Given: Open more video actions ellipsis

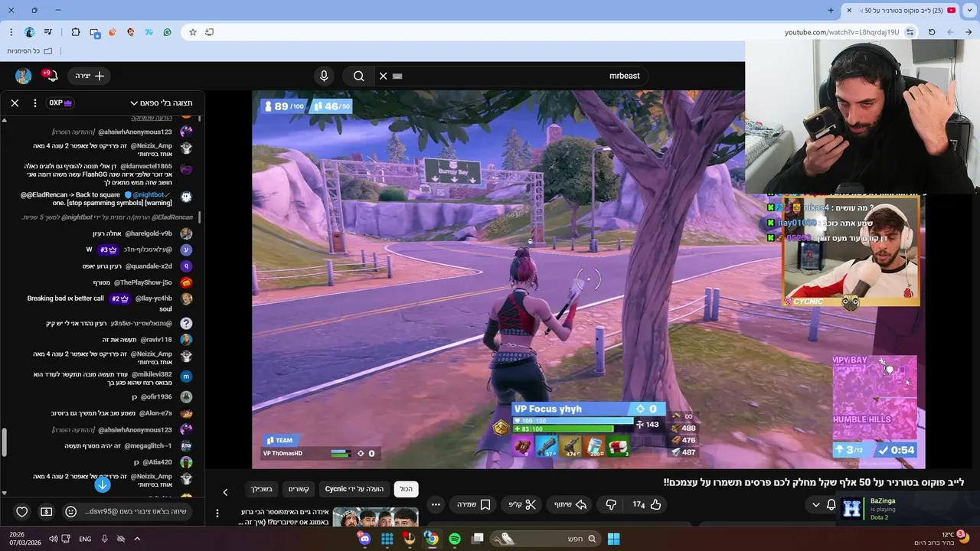Looking at the screenshot, I should (x=436, y=504).
